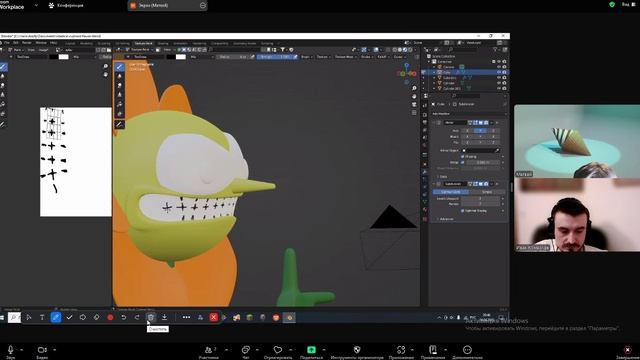This screenshot has height=360, width=640.
Task: Select Simple subdivision type
Action: click(x=487, y=192)
